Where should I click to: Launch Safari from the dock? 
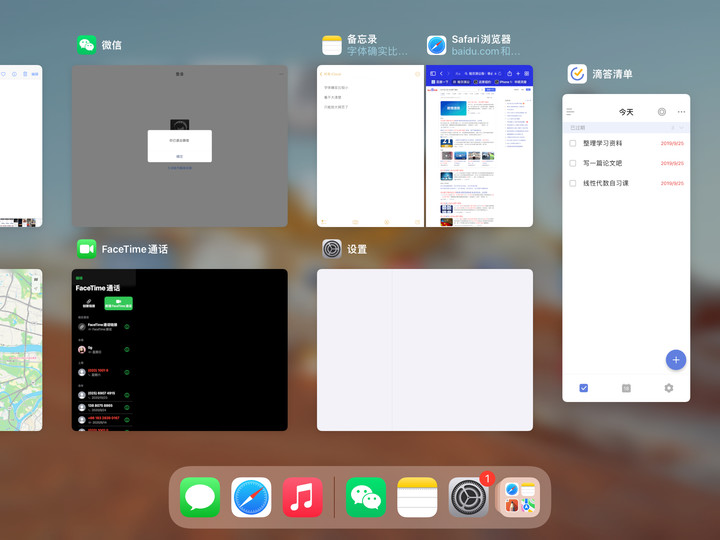point(251,497)
